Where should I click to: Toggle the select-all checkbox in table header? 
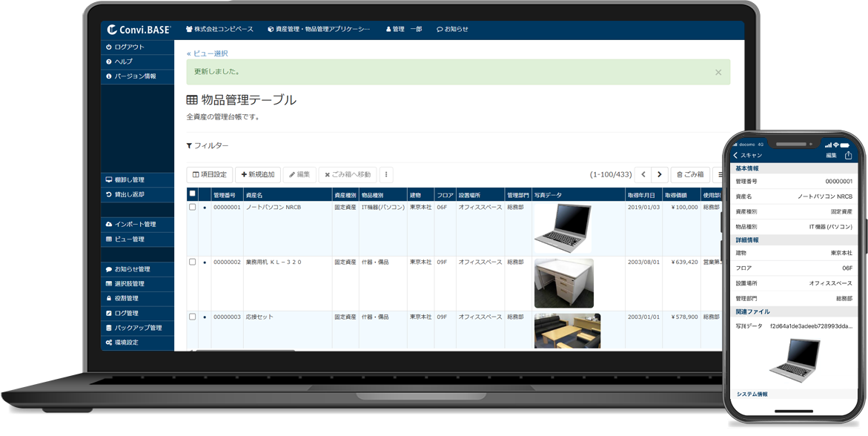193,194
